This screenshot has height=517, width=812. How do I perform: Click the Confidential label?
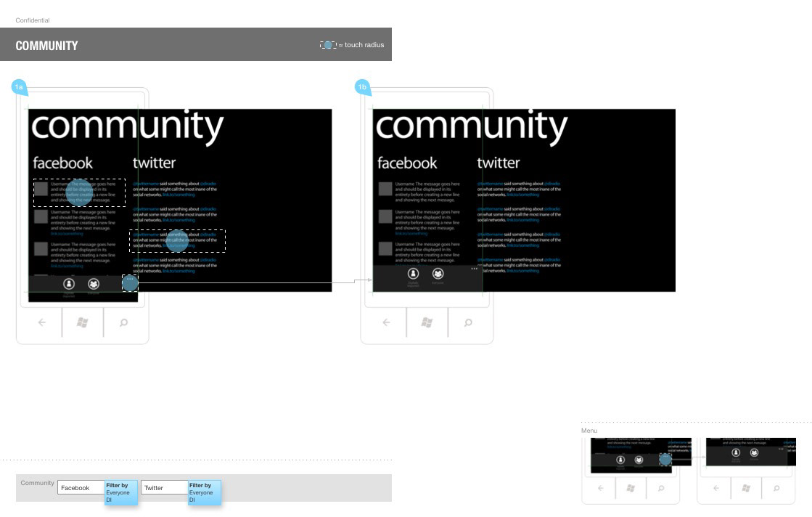(33, 20)
